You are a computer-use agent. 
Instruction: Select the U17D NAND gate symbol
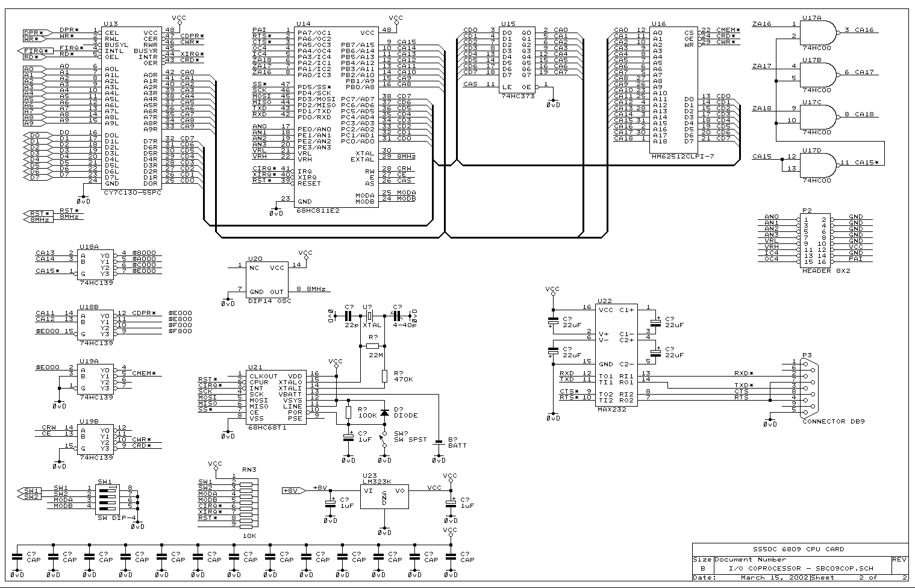818,163
